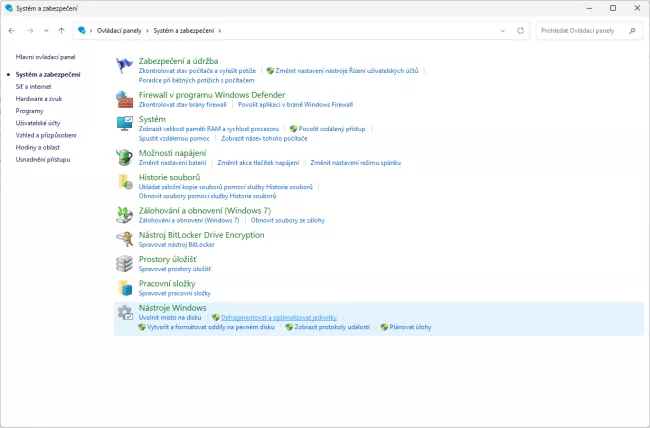
Task: Open Změnit nastavení nástroje Řízení uživatelských účtů
Action: coord(347,71)
